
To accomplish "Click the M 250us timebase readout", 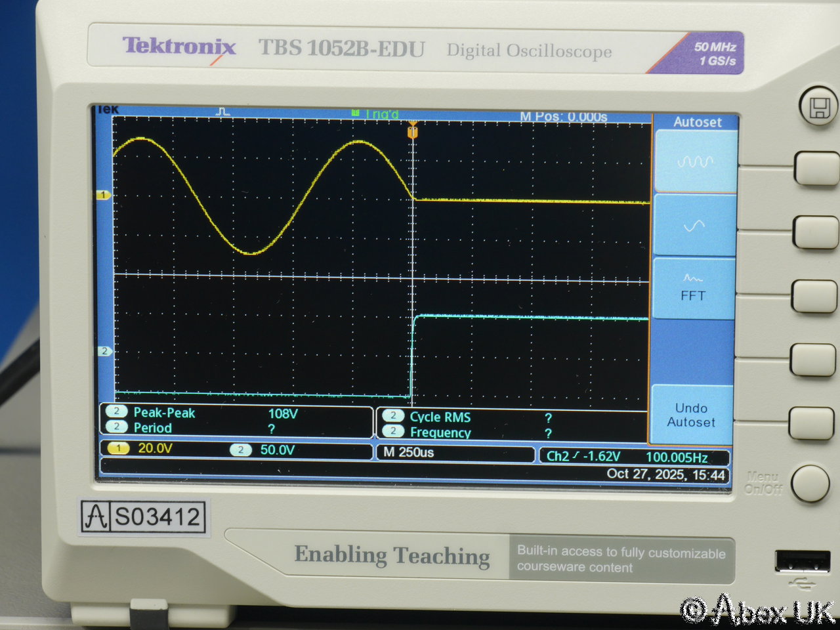I will click(409, 452).
